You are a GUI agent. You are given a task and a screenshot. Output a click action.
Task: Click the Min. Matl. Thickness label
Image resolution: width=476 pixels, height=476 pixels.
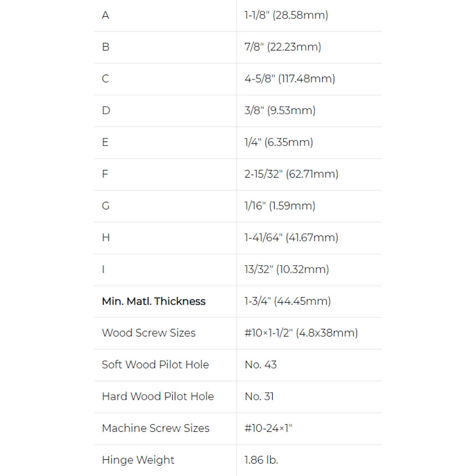tap(154, 301)
